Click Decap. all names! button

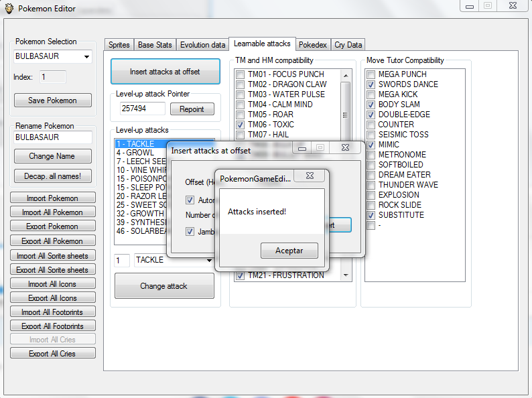click(x=54, y=176)
